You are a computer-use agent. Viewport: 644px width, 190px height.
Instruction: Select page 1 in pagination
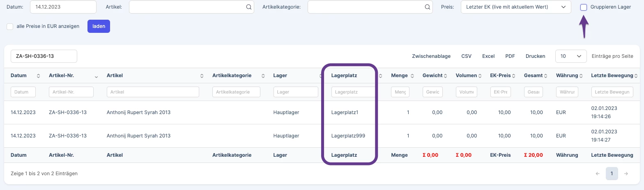pos(612,174)
